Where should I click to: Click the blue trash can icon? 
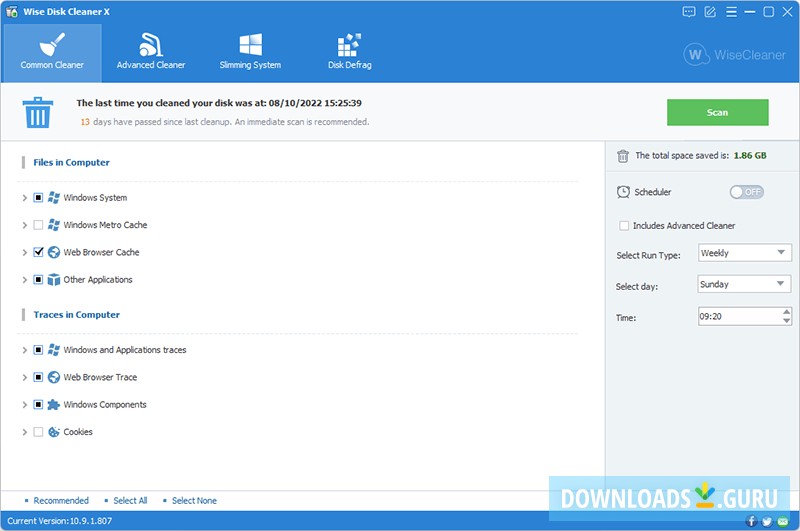pos(38,112)
